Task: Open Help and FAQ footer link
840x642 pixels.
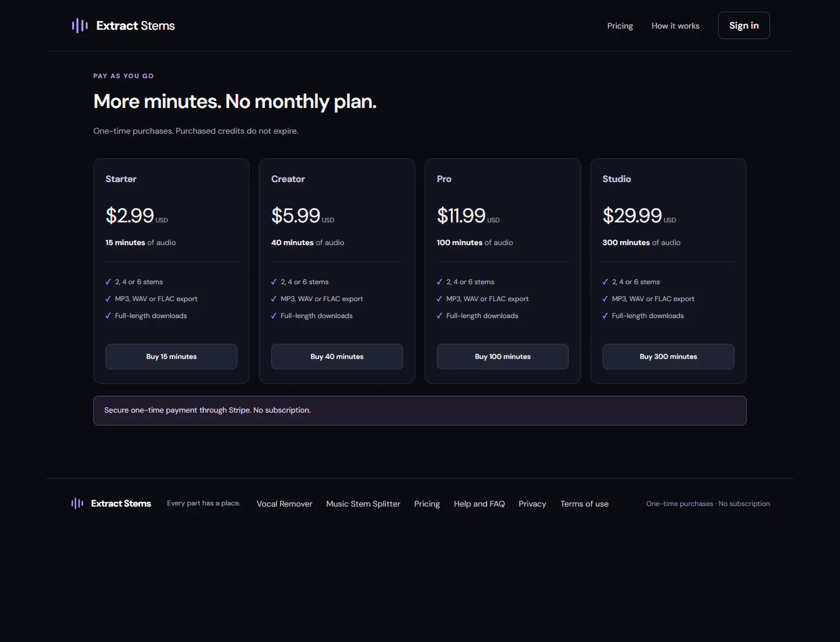Action: (480, 504)
